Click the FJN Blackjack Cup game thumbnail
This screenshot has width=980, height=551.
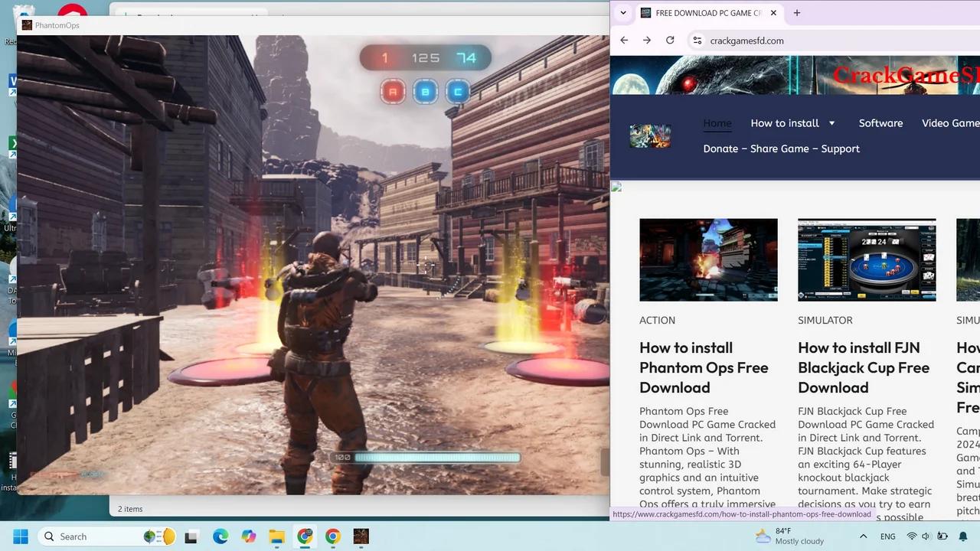(x=867, y=259)
